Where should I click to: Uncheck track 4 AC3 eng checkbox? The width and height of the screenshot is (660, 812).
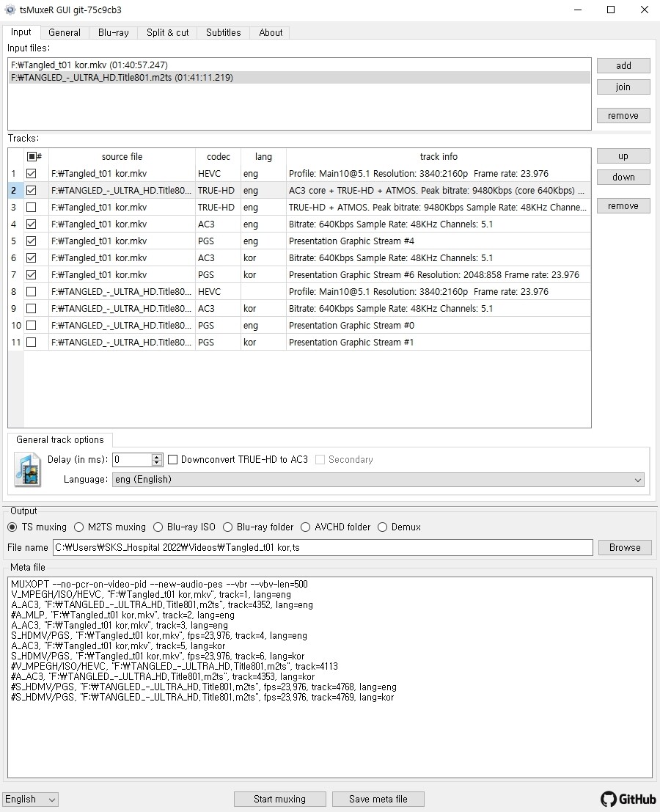(x=31, y=224)
